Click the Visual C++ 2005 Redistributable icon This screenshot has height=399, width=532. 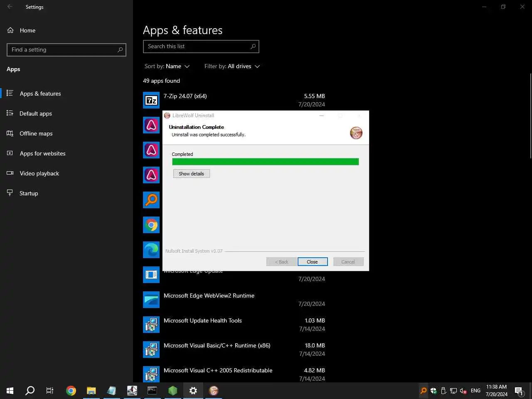click(x=151, y=374)
